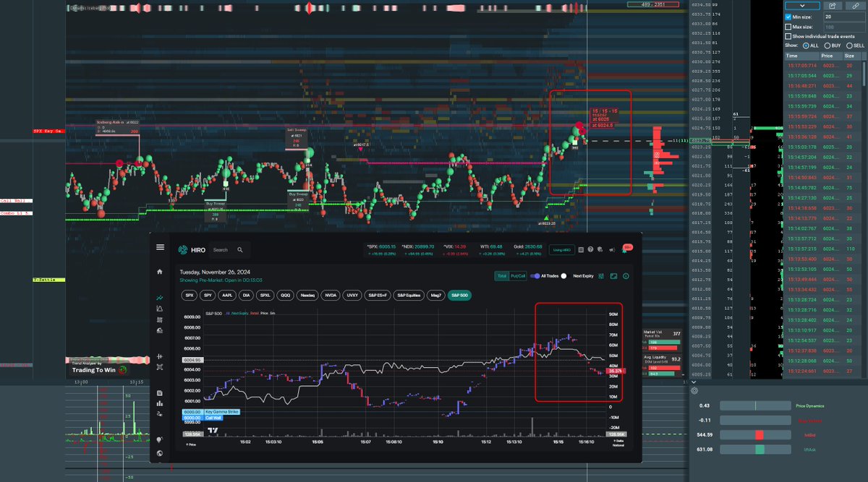
Task: Click the Nasdaq ticker button
Action: coord(307,296)
